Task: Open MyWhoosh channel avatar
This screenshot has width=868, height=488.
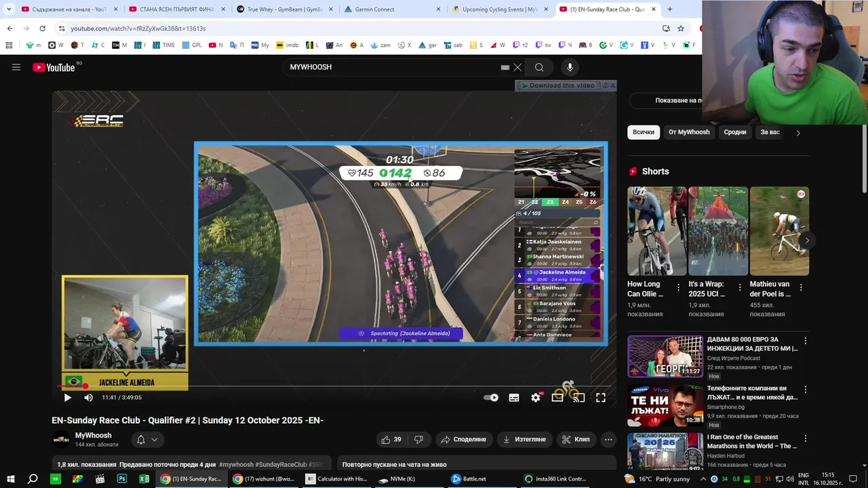Action: click(x=61, y=439)
